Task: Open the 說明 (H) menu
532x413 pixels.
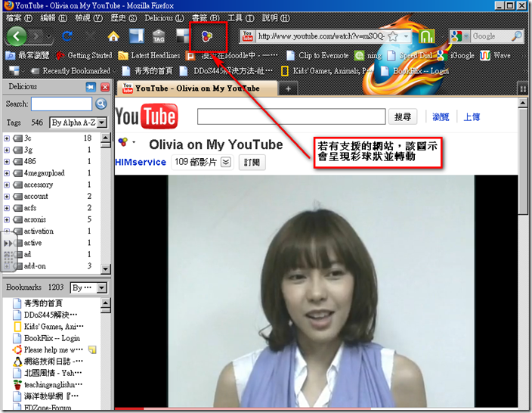Action: [276, 18]
